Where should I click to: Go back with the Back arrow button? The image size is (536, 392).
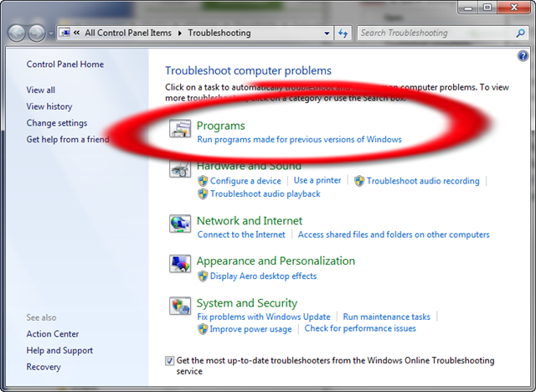tap(17, 34)
